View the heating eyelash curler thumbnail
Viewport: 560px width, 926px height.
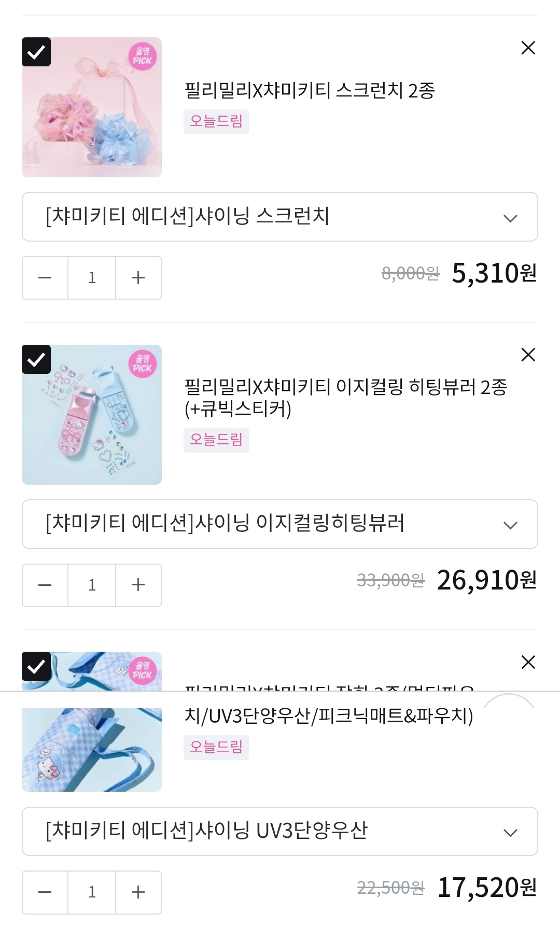[x=92, y=415]
